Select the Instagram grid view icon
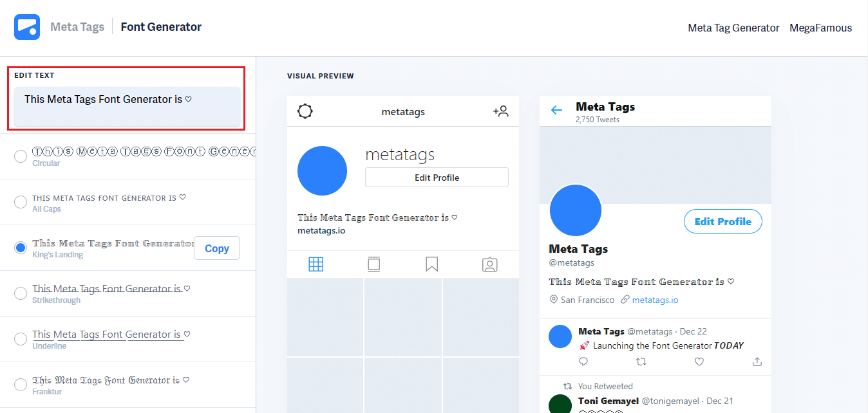This screenshot has width=868, height=413. 316,264
